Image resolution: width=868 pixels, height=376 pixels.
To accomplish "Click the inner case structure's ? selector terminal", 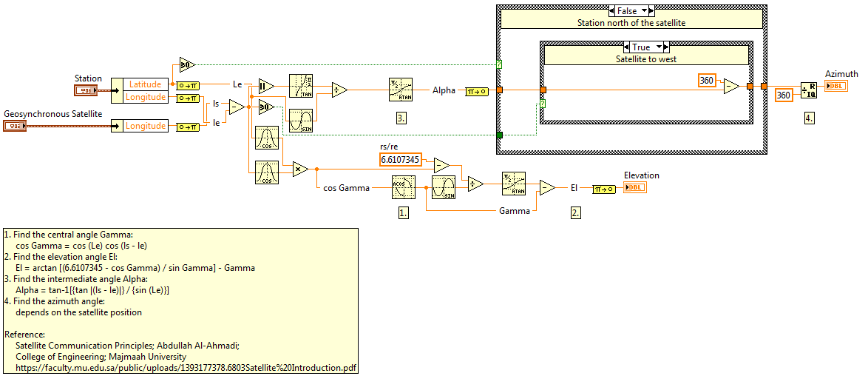I will pos(543,104).
